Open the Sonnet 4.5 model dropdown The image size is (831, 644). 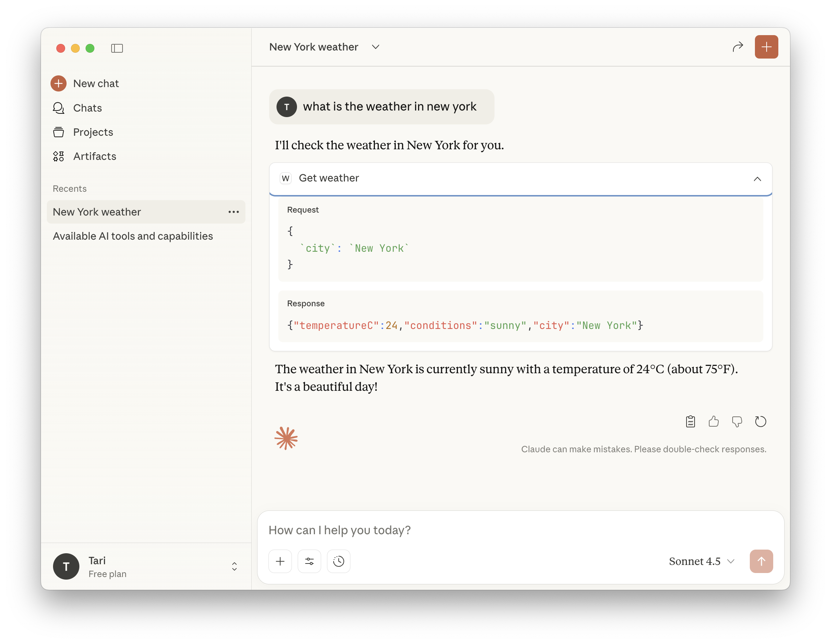(x=701, y=561)
